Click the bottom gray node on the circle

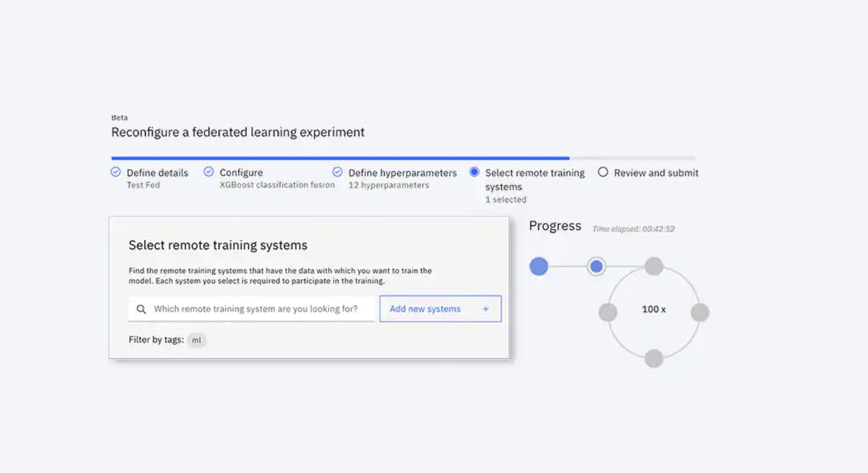click(x=654, y=358)
